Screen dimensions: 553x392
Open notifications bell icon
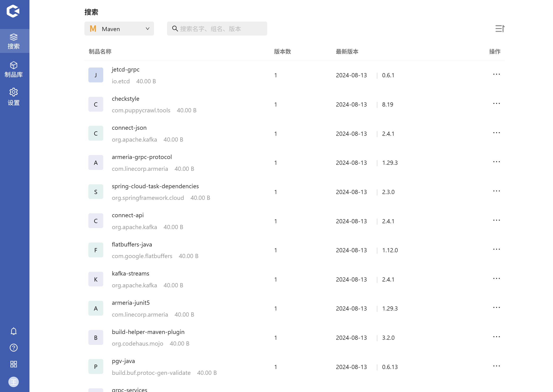[x=14, y=331]
